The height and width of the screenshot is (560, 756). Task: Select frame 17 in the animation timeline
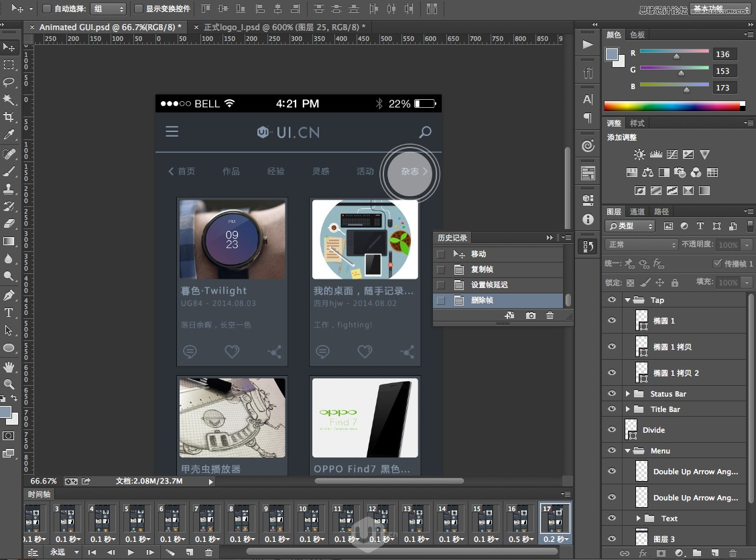555,519
